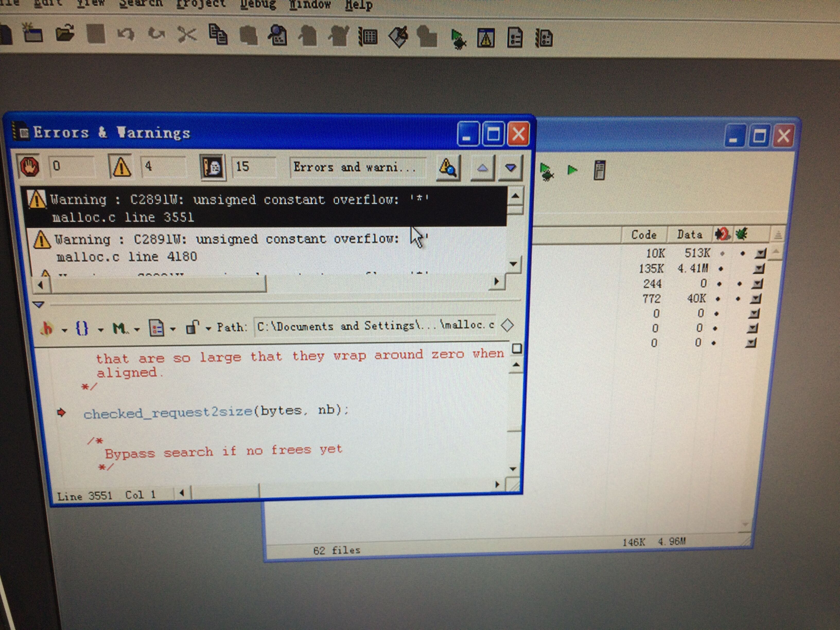This screenshot has width=840, height=630.
Task: Click the code pane scroll down arrow
Action: click(x=513, y=469)
